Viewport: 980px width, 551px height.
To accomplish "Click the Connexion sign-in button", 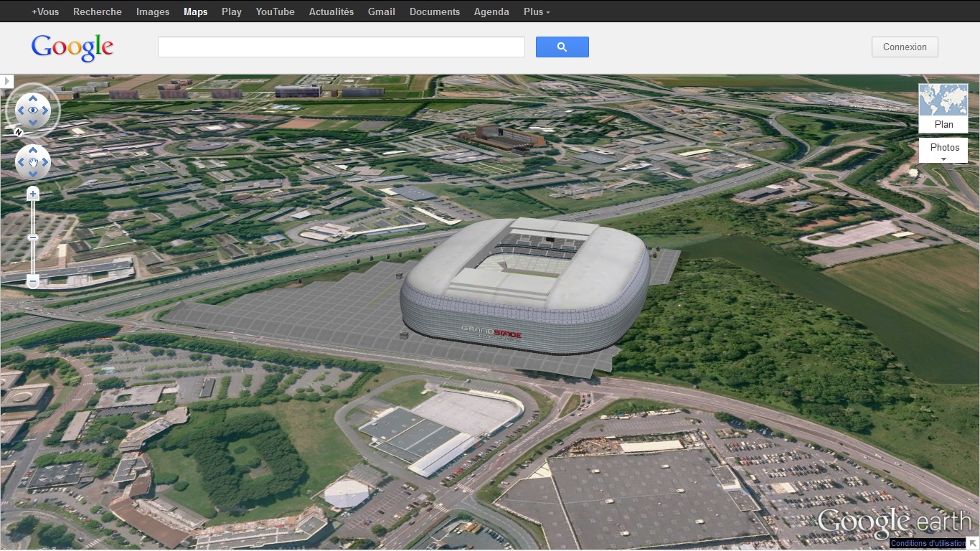I will [904, 47].
